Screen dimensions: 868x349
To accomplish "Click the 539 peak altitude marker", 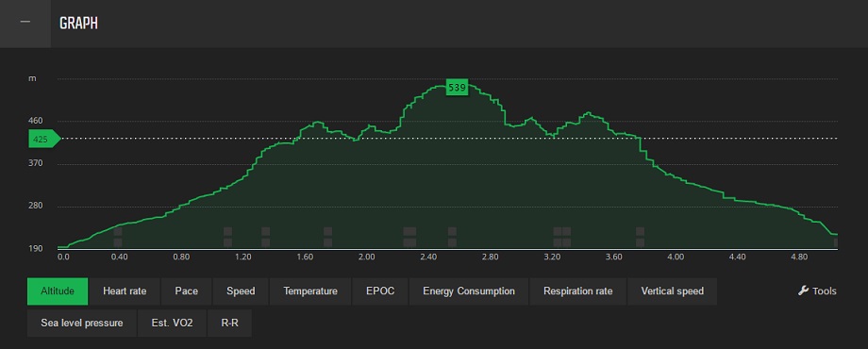I will click(x=457, y=88).
